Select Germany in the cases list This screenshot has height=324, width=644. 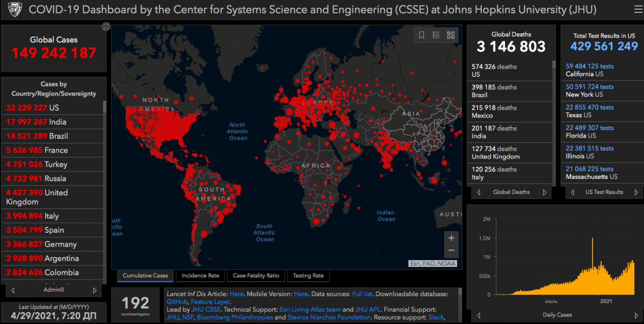pyautogui.click(x=53, y=244)
